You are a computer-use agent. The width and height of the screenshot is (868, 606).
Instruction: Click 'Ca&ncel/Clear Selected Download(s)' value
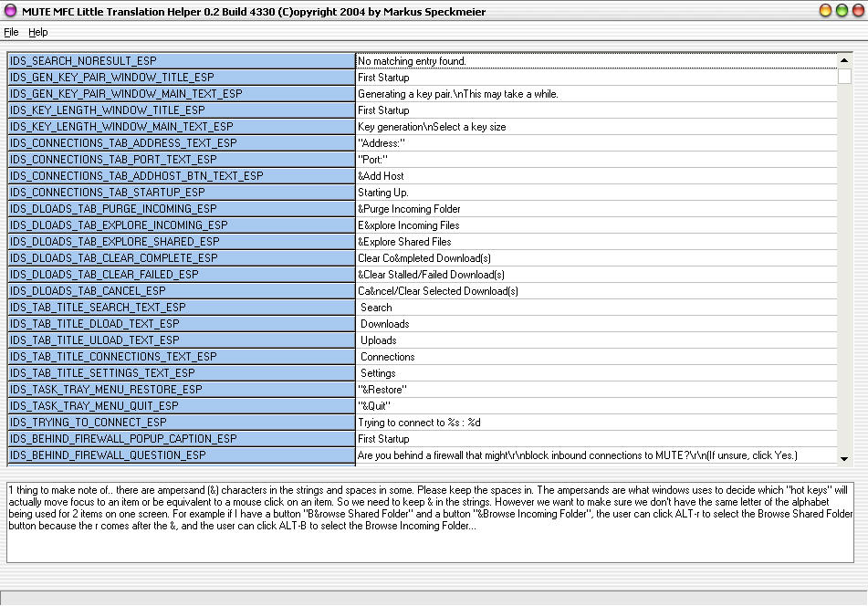[x=596, y=291]
